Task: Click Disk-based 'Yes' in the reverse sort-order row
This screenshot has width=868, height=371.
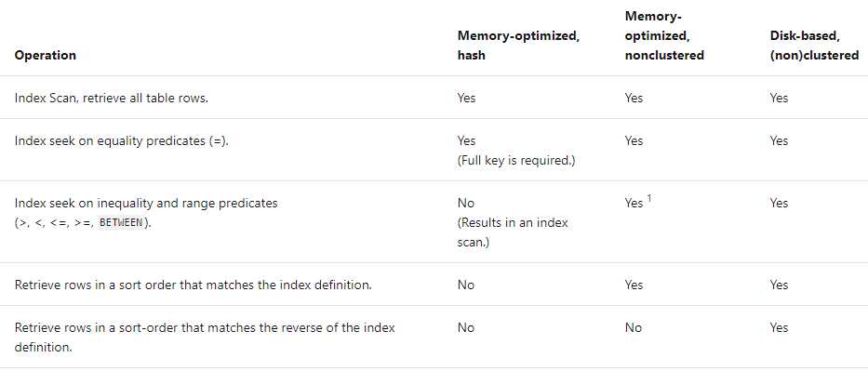Action: pyautogui.click(x=779, y=328)
